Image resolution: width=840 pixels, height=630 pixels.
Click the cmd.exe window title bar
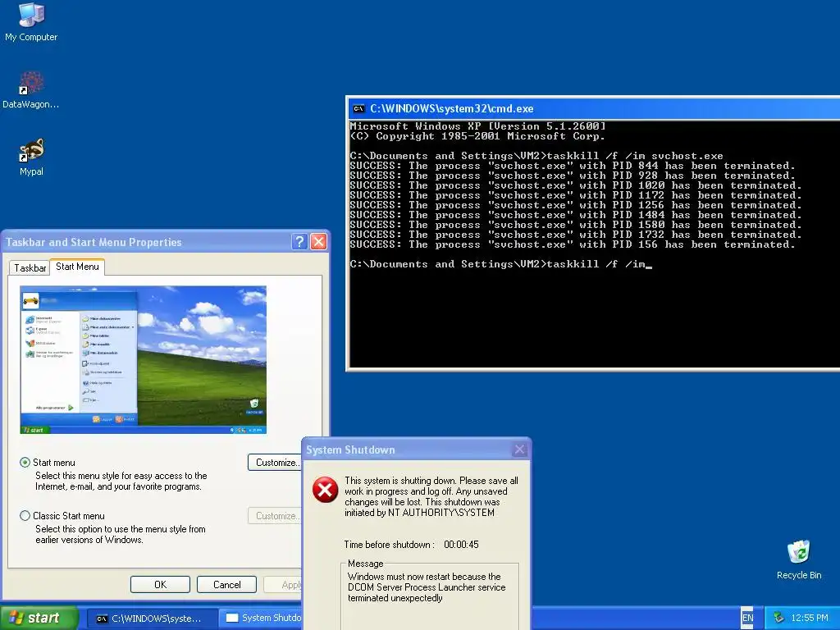[x=593, y=109]
